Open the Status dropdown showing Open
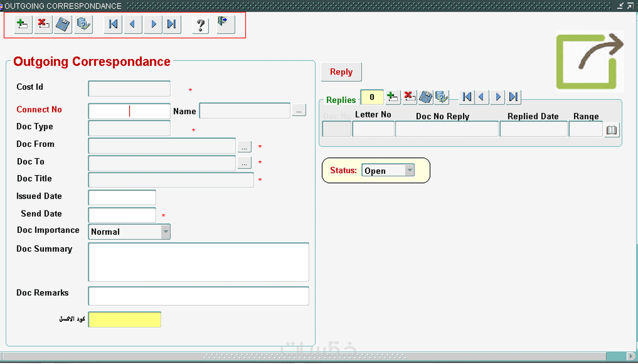 click(409, 170)
